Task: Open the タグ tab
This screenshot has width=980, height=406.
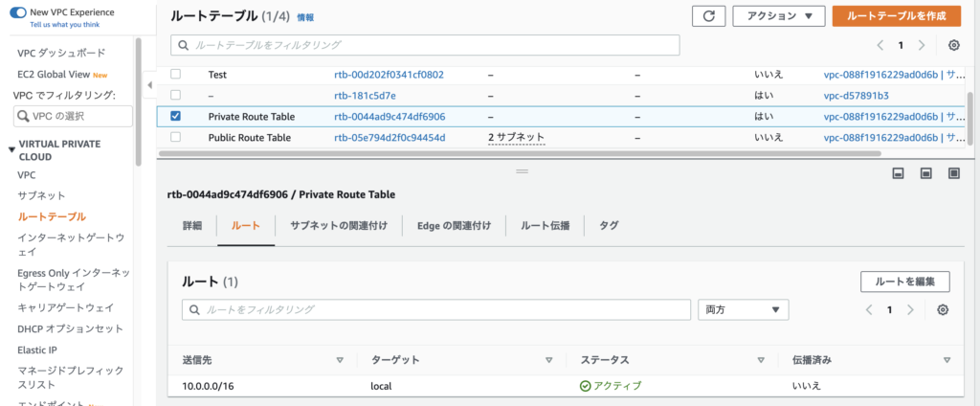Action: [609, 226]
